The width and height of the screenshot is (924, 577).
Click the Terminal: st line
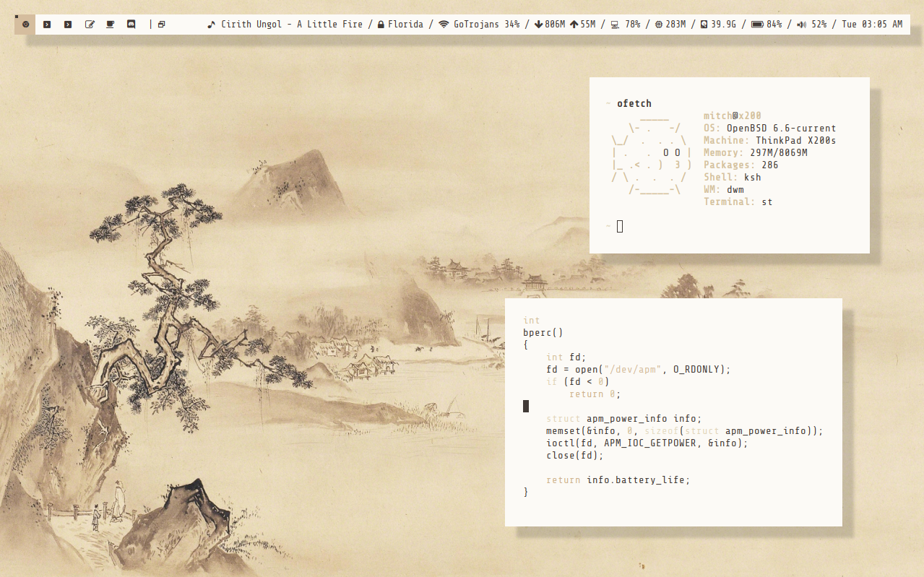coord(738,201)
